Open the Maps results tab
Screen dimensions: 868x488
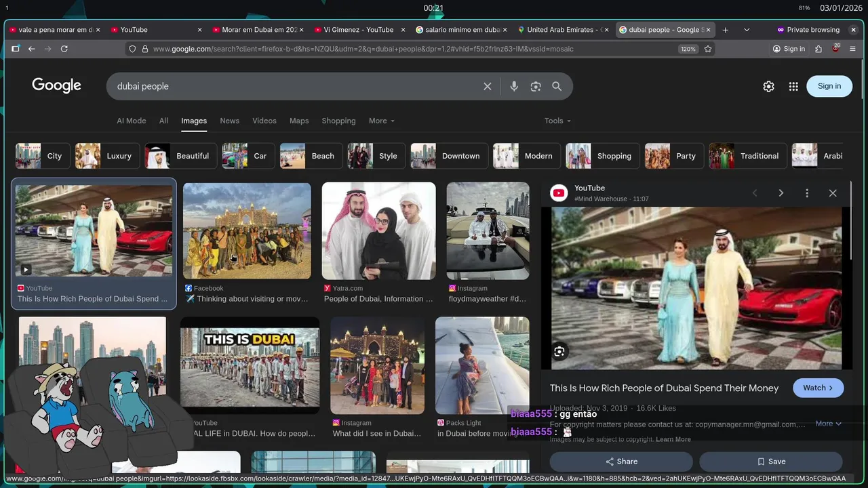[x=299, y=121]
